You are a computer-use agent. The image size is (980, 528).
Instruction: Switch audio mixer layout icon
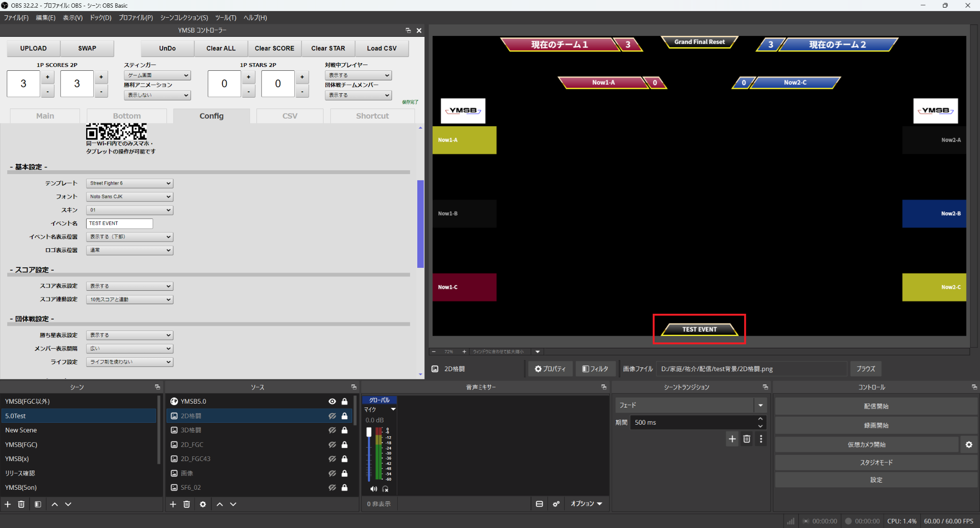tap(539, 504)
